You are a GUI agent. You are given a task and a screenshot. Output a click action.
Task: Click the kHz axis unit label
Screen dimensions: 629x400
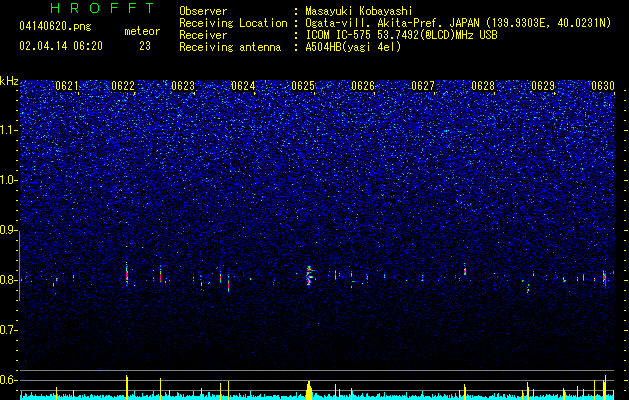(x=9, y=81)
